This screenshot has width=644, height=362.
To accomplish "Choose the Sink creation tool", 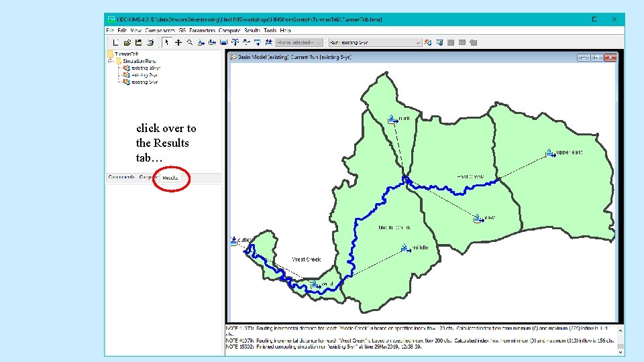I will click(268, 42).
